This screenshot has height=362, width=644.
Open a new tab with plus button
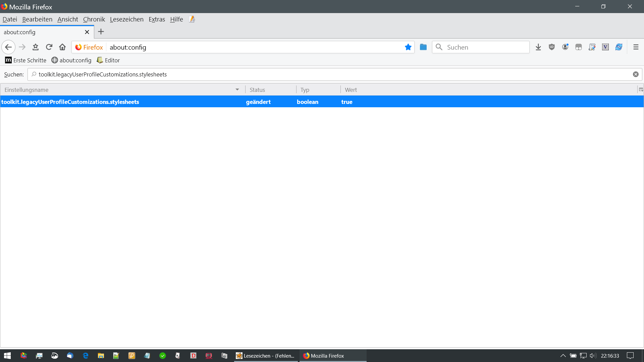(x=101, y=32)
